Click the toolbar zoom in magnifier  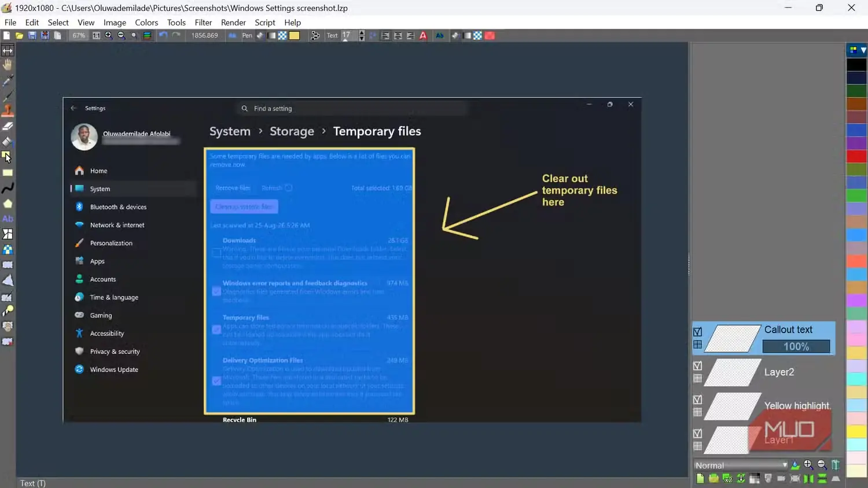coord(109,36)
